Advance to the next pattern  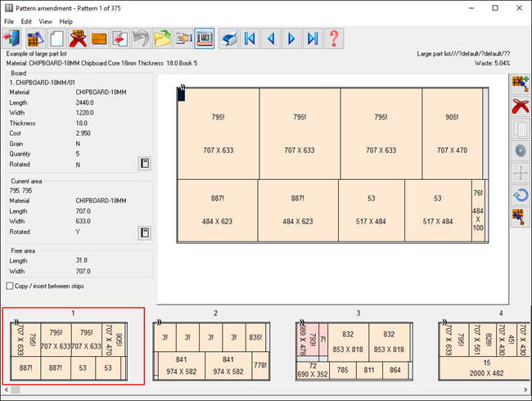[x=292, y=38]
